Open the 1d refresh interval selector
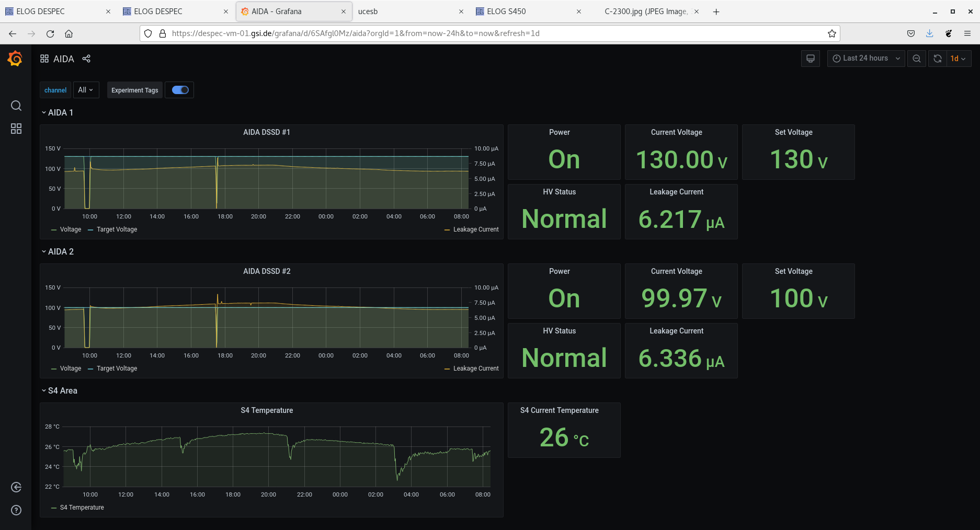 pyautogui.click(x=958, y=59)
